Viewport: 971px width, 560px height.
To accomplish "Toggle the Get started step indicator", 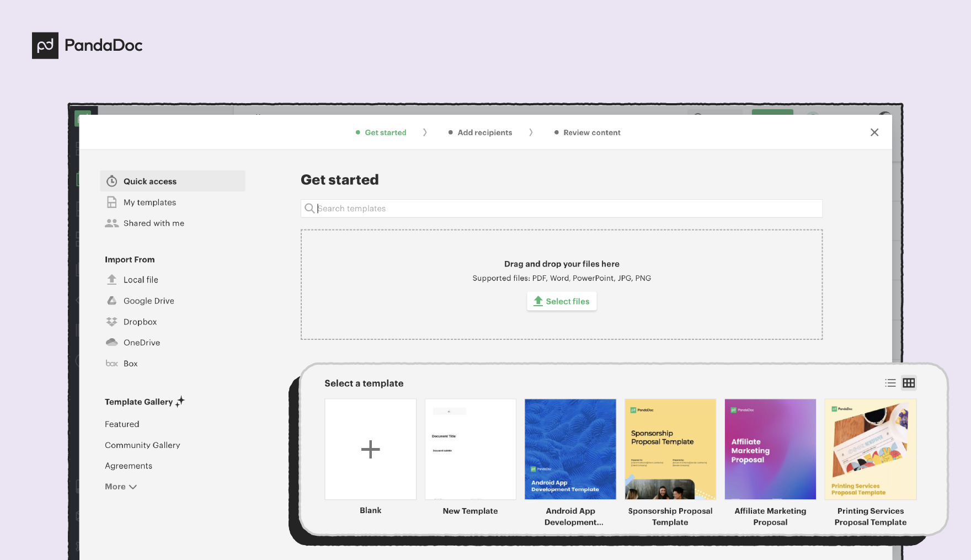I will coord(385,132).
